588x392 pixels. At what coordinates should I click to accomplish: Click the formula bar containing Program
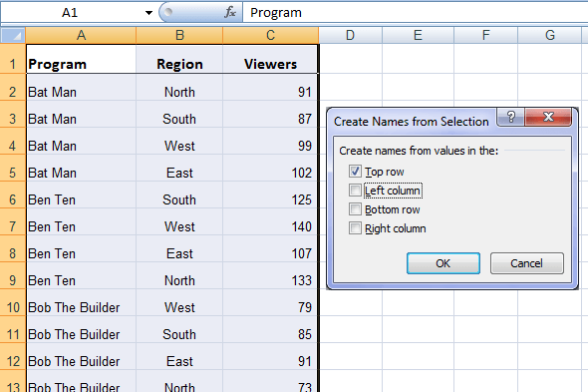click(x=416, y=12)
